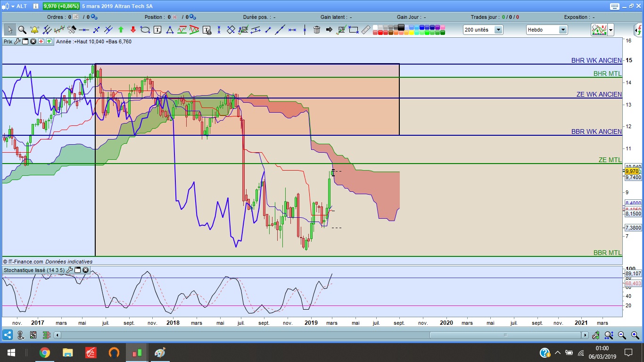Expand the 200 unités dropdown
Viewport: 644px width, 362px height.
pos(498,30)
